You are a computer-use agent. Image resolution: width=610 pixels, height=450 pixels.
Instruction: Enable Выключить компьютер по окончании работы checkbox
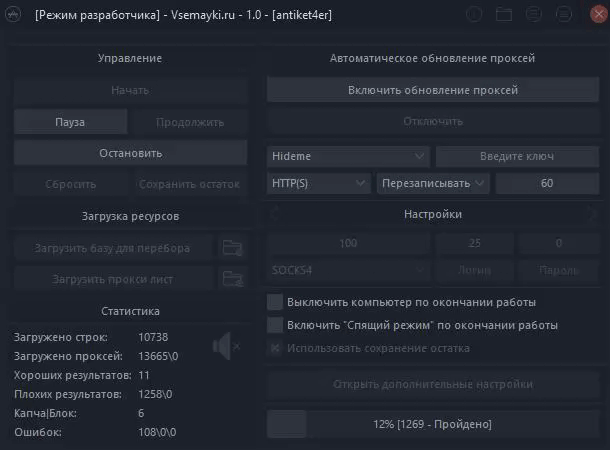pos(275,302)
